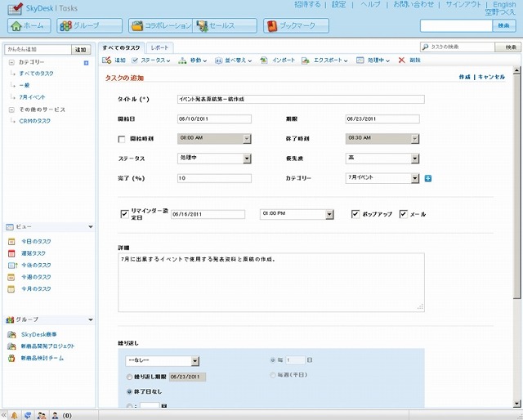The width and height of the screenshot is (523, 420).
Task: Open the コラボレーション navigation button
Action: (161, 25)
